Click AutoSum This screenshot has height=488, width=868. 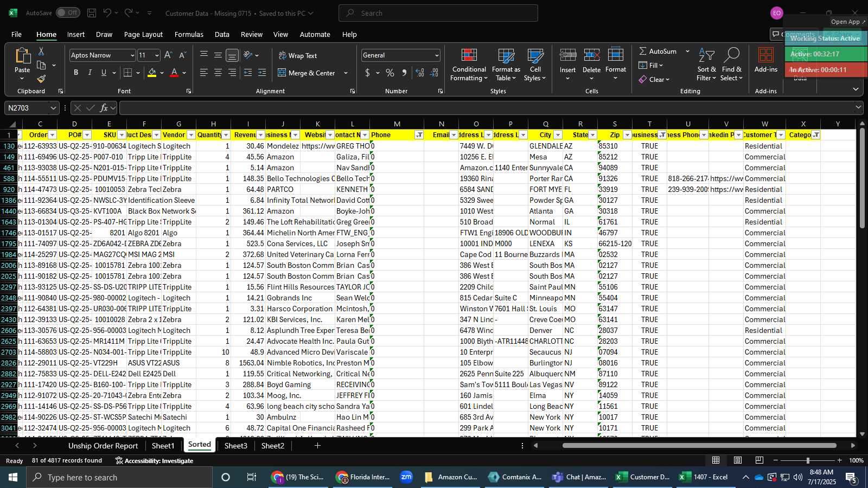(658, 51)
